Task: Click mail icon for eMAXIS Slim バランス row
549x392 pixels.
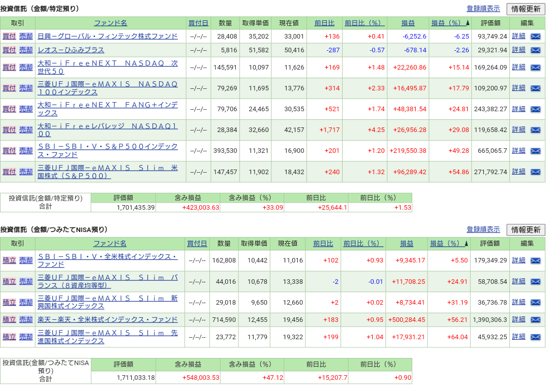Action: [x=535, y=281]
